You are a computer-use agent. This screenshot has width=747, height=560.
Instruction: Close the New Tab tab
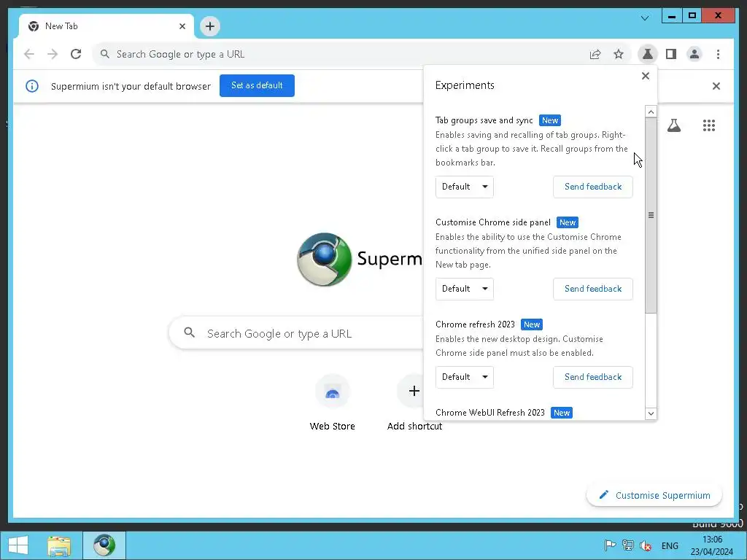[x=182, y=27]
